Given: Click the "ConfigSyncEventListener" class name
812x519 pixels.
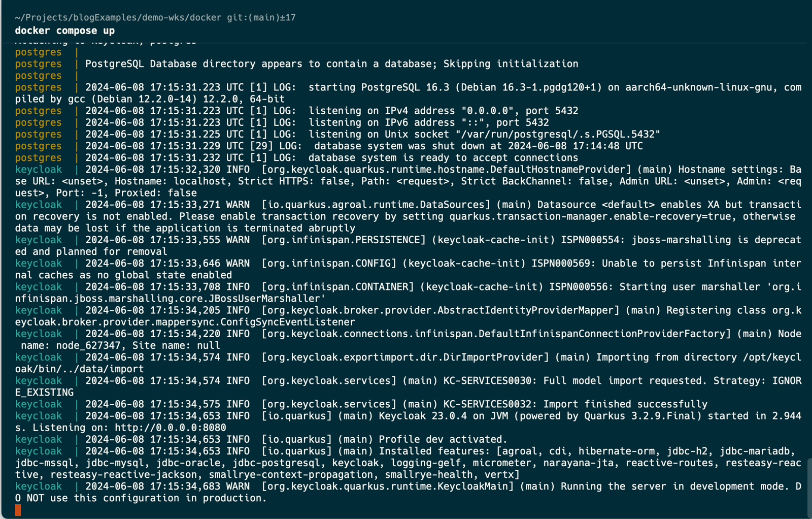Looking at the screenshot, I should tap(288, 322).
